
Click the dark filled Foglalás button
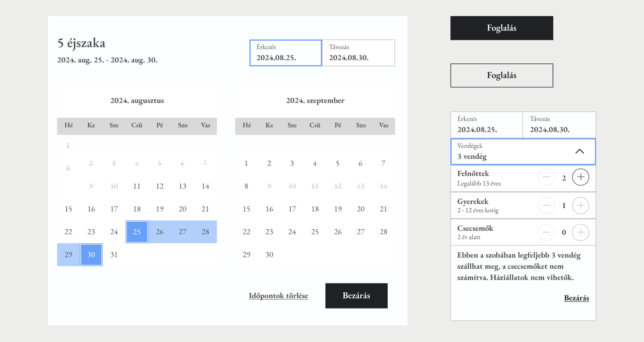[501, 28]
